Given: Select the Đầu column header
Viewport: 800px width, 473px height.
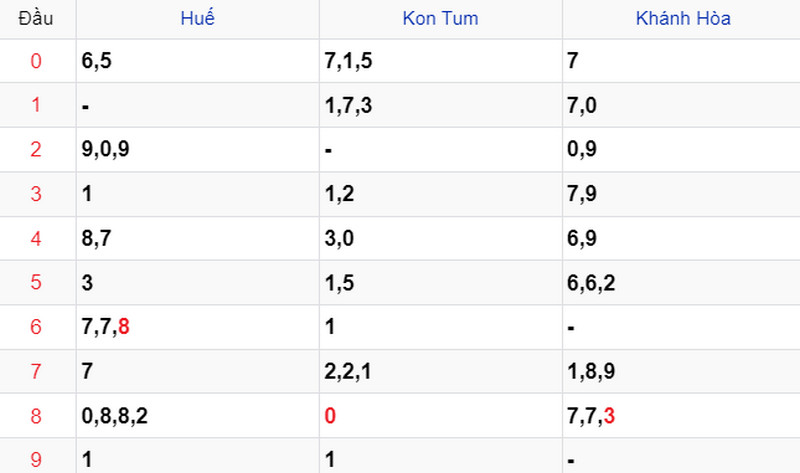Looking at the screenshot, I should 36,18.
